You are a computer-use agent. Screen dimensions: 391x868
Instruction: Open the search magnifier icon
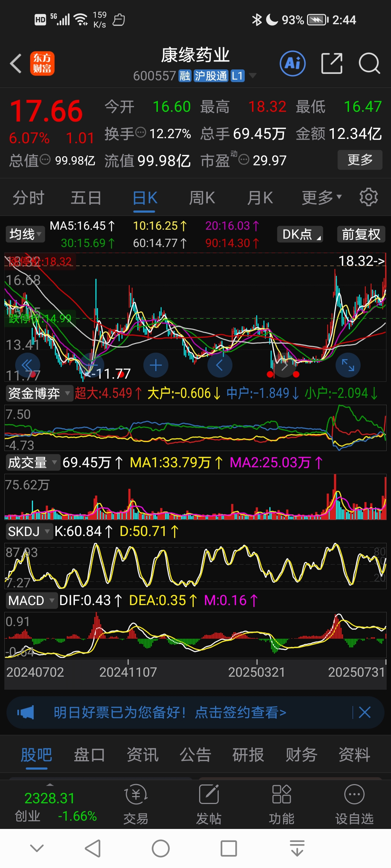point(369,63)
